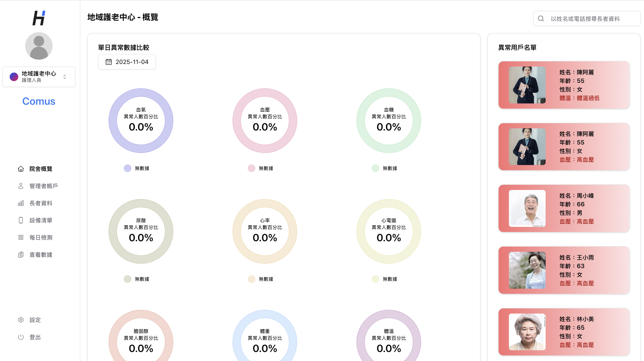Open settings via the 設定 gear icon
Viewport: 644px width, 361px height.
tap(21, 320)
